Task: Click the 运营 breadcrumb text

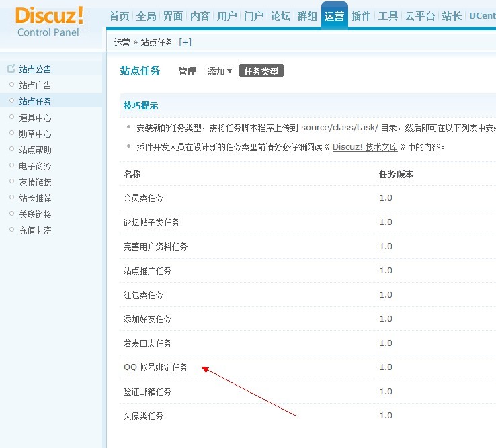Action: tap(122, 42)
